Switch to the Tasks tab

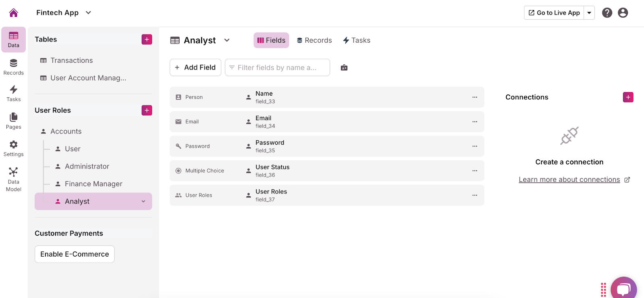[x=357, y=40]
